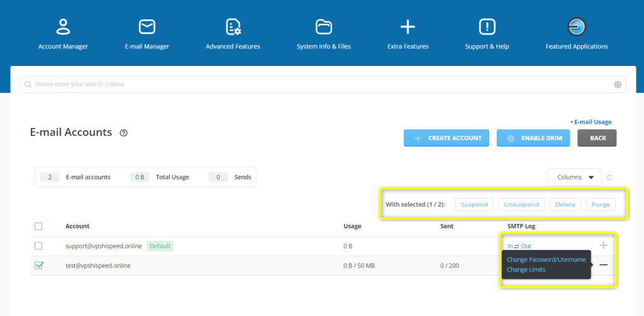Open System Info & Files folder icon
This screenshot has width=644, height=316.
324,26
